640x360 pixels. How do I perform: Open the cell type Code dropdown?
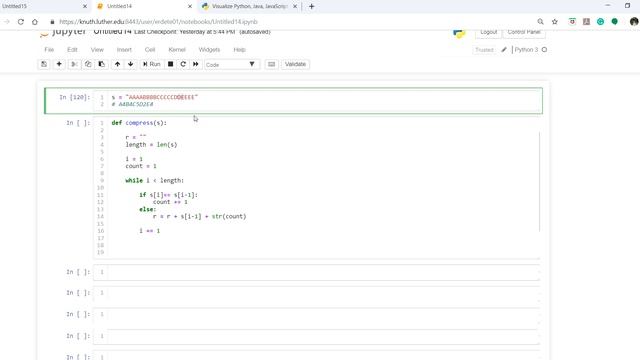tap(232, 64)
